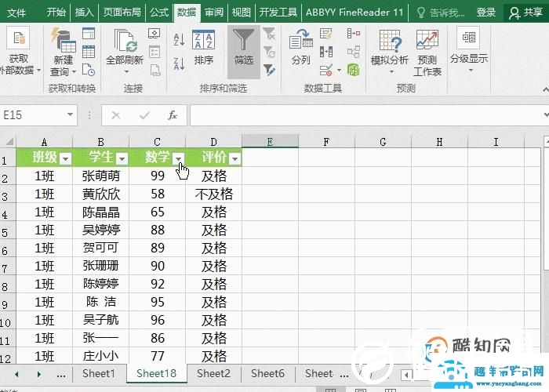Collapse the ribbon with the chevron
The width and height of the screenshot is (549, 392).
(546, 90)
